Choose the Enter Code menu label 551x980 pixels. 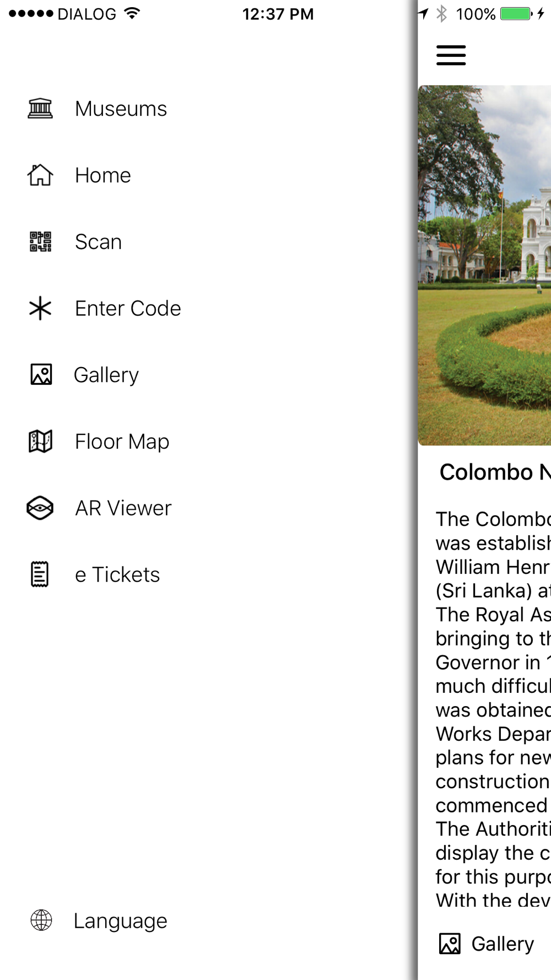(x=128, y=308)
